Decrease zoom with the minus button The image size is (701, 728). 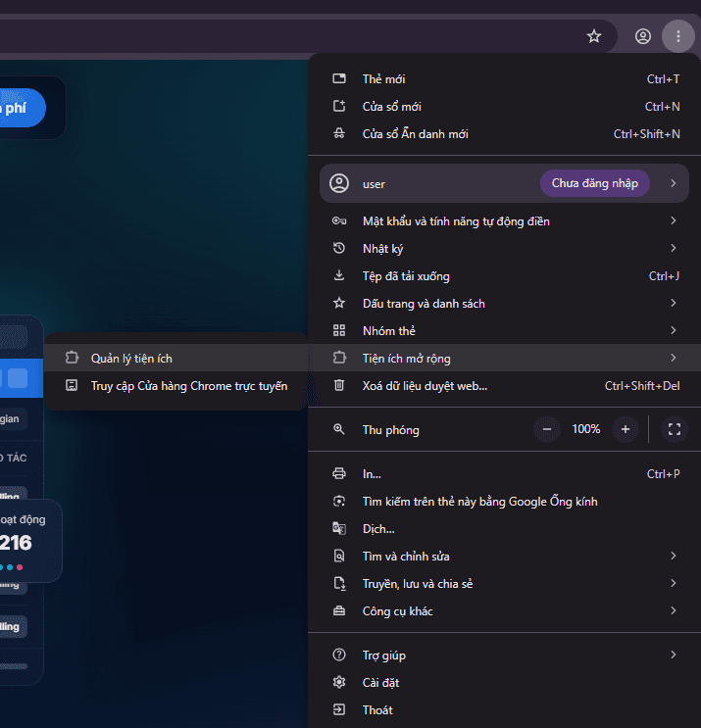tap(547, 429)
